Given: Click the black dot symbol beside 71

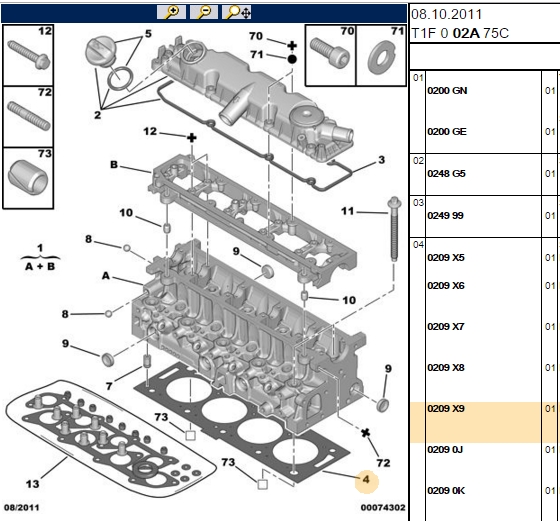Looking at the screenshot, I should tap(292, 59).
